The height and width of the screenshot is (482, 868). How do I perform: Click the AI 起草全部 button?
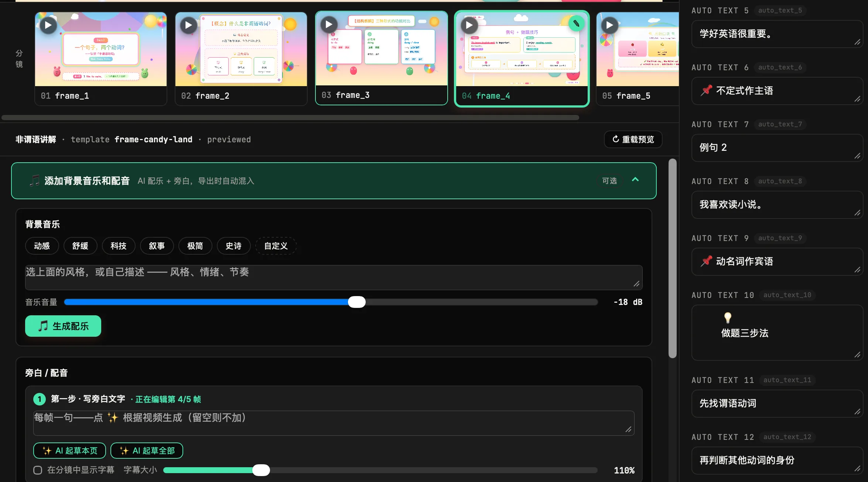(147, 451)
